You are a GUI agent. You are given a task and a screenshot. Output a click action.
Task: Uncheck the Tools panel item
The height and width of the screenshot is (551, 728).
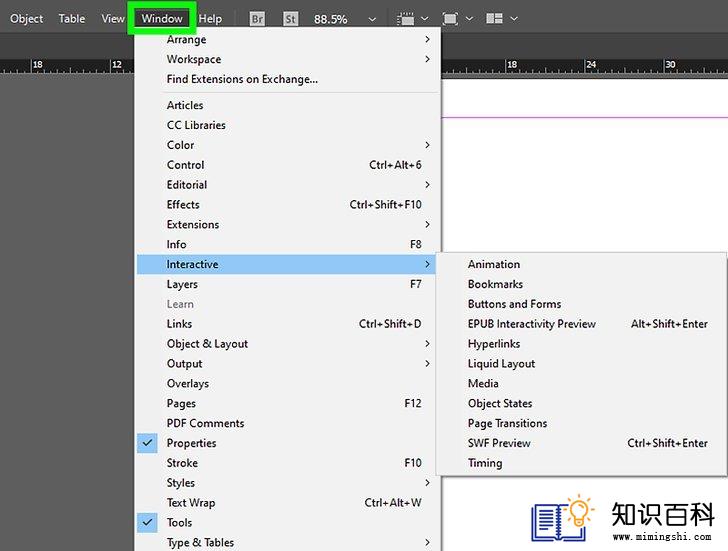(286, 523)
